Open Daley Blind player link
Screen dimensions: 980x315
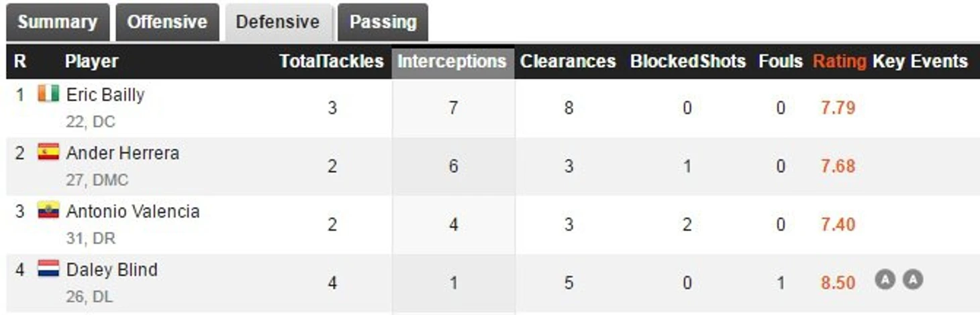tap(112, 270)
